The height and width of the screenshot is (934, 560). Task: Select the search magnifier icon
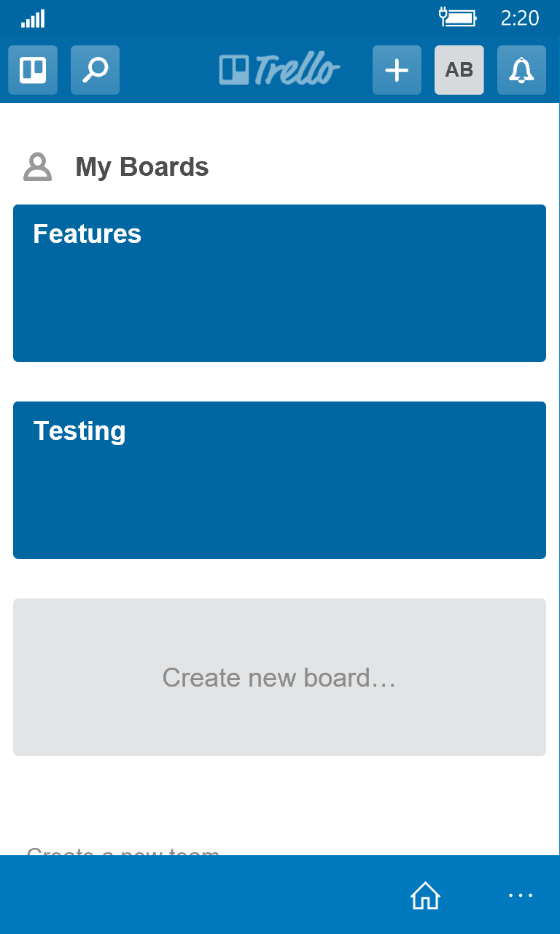(94, 70)
